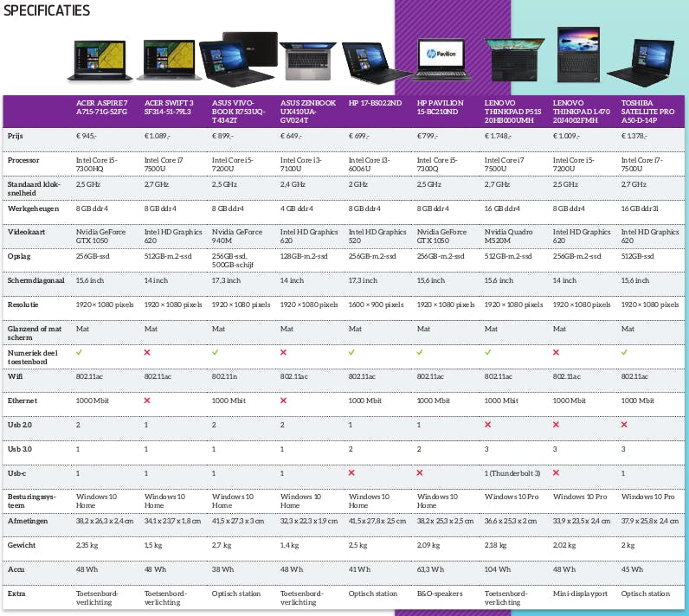Click the Acer Swift 3 numeric keypad cross
This screenshot has height=616, width=689.
point(147,352)
